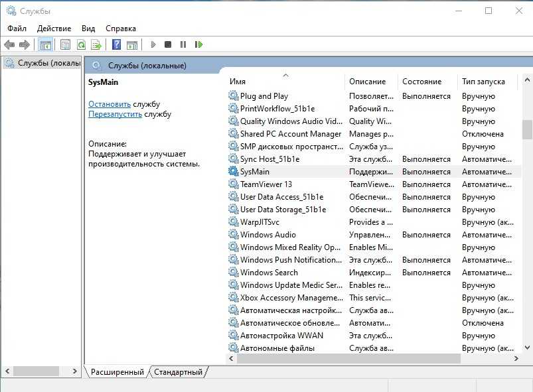This screenshot has width=533, height=392.
Task: Click services list horizontal scrollbar right arrow
Action: pos(516,358)
